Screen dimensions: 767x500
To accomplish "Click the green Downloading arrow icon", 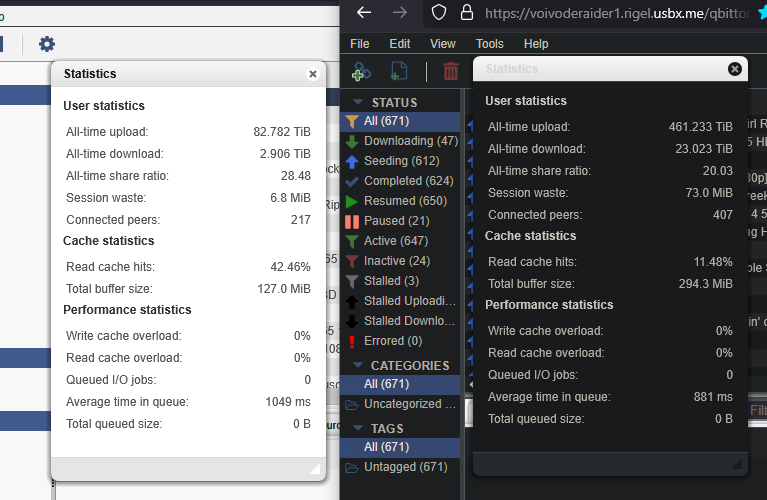I will [x=352, y=142].
